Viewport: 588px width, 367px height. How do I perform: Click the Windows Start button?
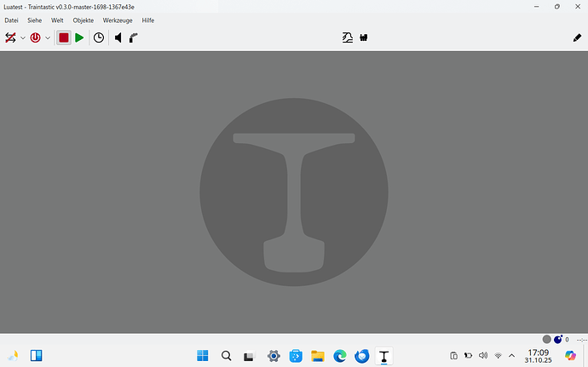click(x=203, y=356)
